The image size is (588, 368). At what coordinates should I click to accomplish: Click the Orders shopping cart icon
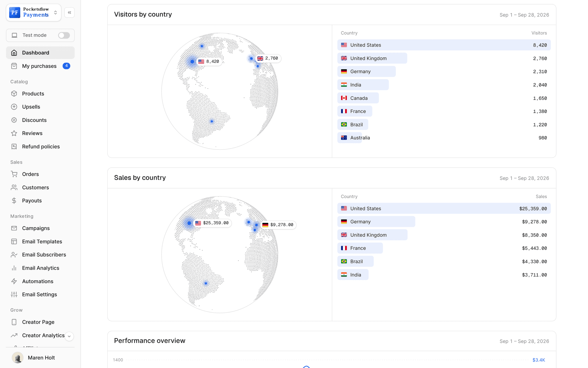pyautogui.click(x=14, y=174)
